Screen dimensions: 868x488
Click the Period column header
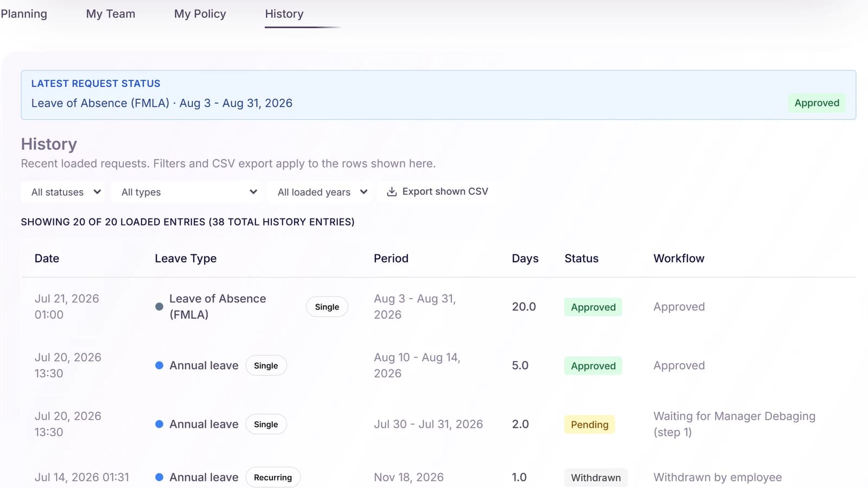[x=391, y=259]
